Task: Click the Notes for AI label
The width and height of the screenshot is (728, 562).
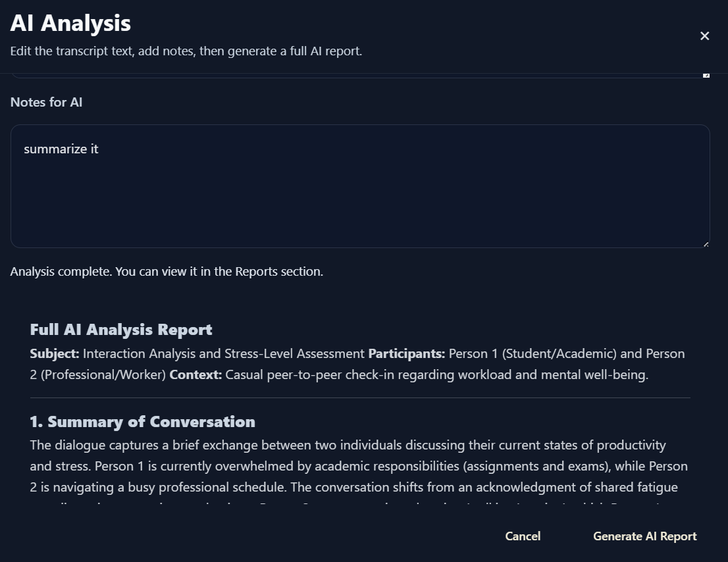Action: coord(47,102)
